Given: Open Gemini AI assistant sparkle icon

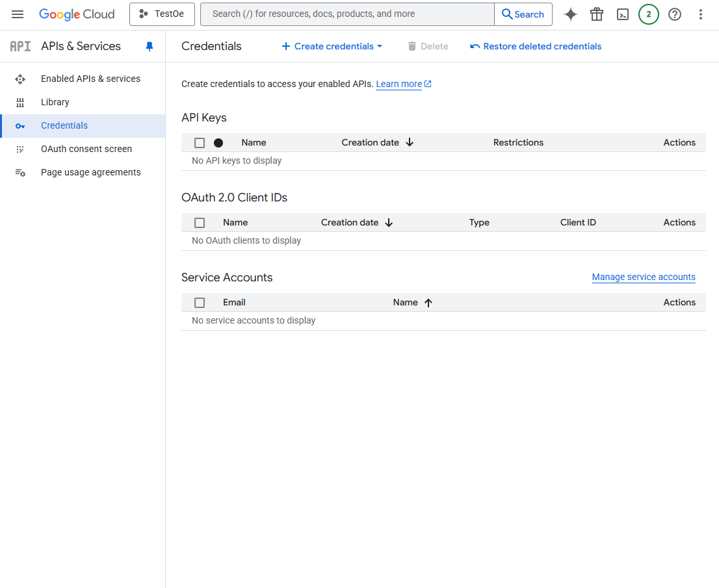Looking at the screenshot, I should coord(570,15).
